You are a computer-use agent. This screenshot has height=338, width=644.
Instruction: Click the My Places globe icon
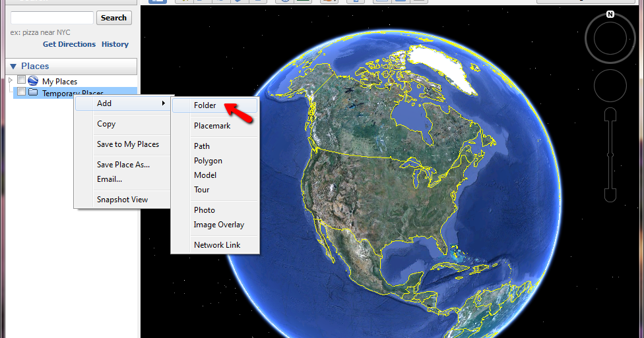tap(33, 81)
